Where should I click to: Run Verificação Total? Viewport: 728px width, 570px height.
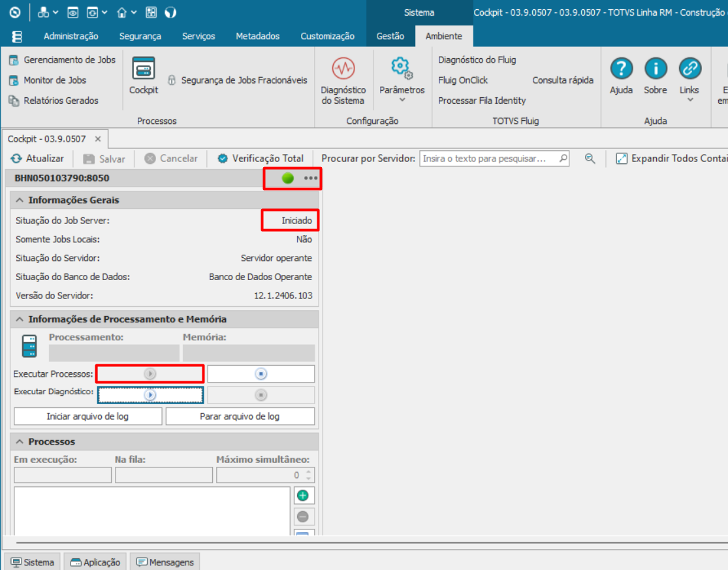click(x=261, y=159)
